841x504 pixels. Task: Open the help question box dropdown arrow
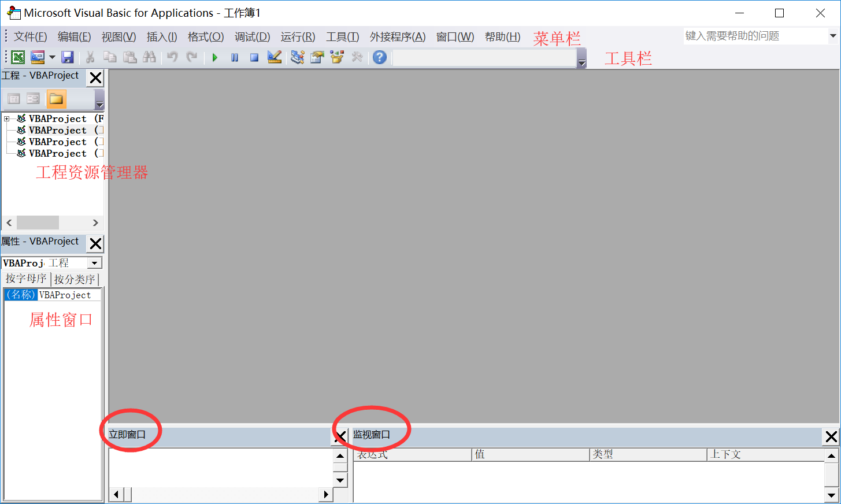(833, 36)
